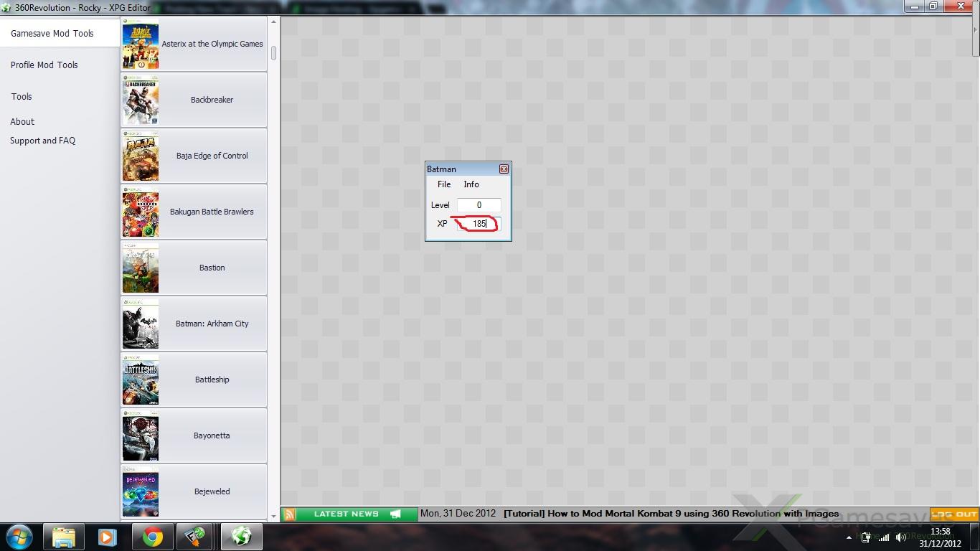Show hidden system tray icons
Screen dimensions: 980x551
click(849, 537)
